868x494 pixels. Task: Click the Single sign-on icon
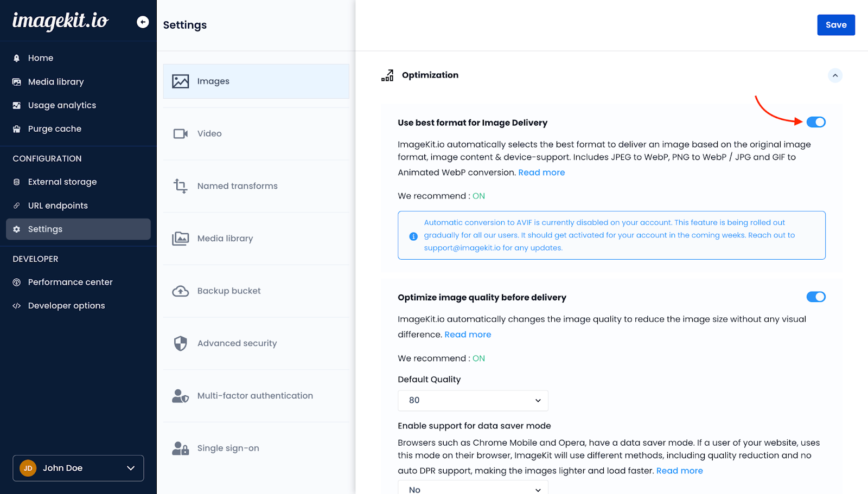(x=180, y=448)
